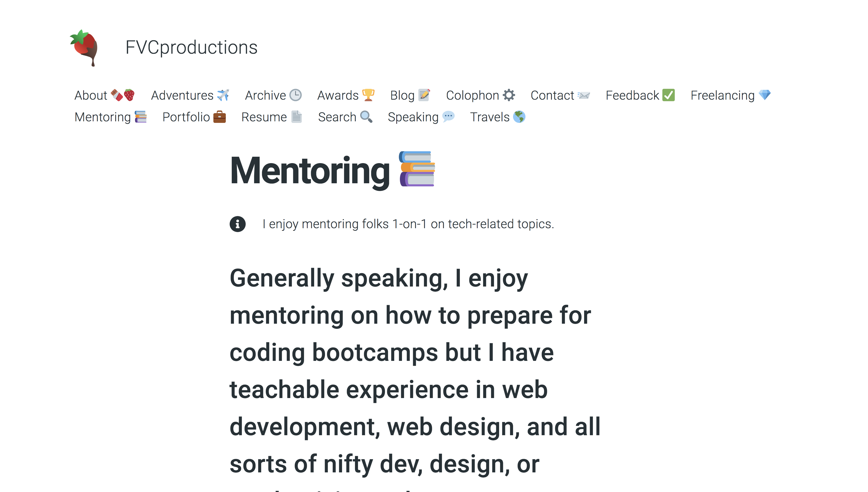
Task: Click the globe icon next to Travels
Action: coord(519,117)
